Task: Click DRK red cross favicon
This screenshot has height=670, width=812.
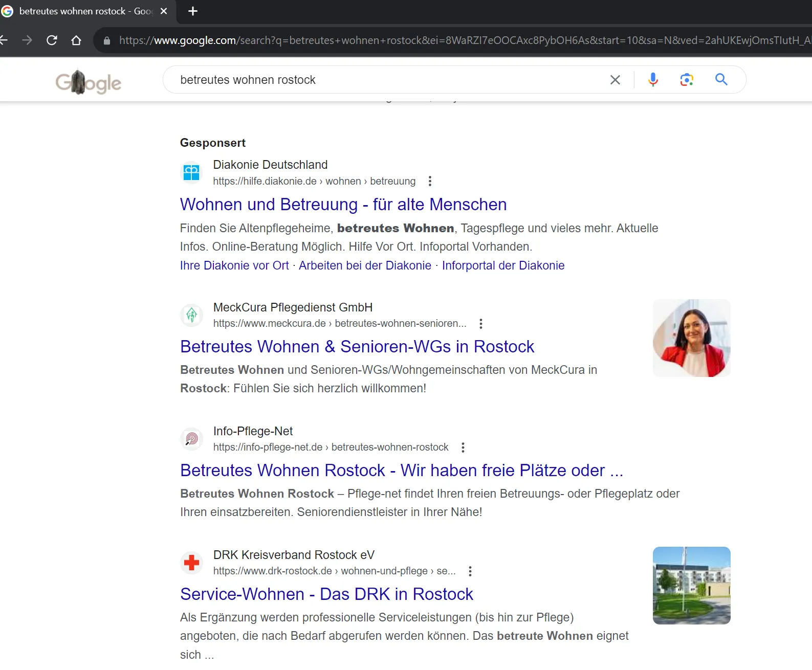Action: [x=191, y=563]
